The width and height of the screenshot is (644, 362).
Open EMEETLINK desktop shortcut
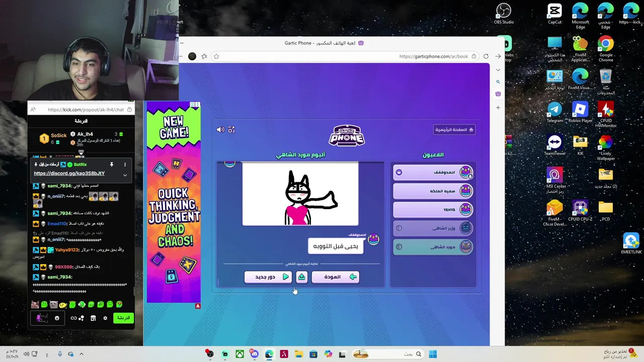click(631, 243)
